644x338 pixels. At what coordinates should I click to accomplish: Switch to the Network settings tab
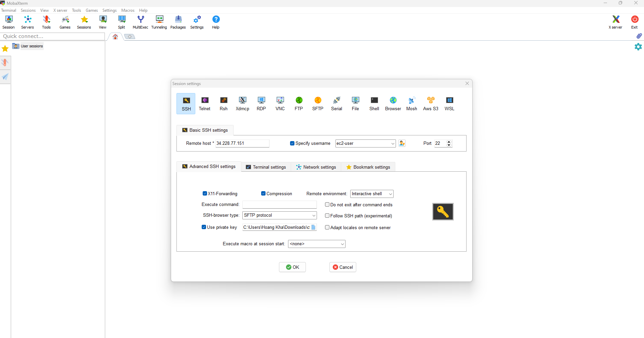pos(316,167)
